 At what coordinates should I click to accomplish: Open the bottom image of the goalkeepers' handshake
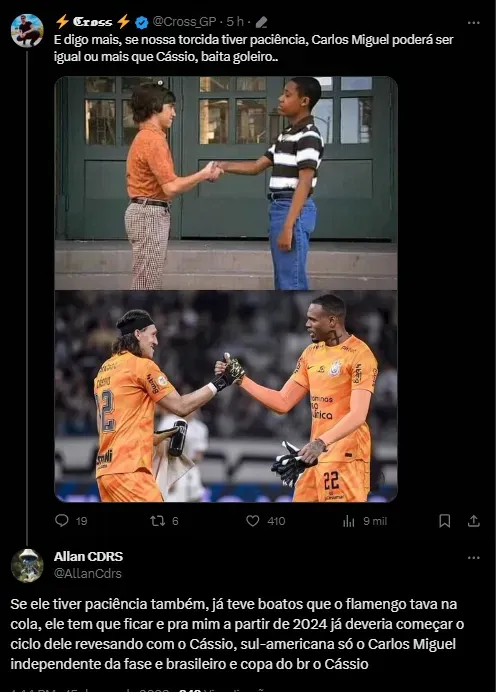click(x=226, y=396)
